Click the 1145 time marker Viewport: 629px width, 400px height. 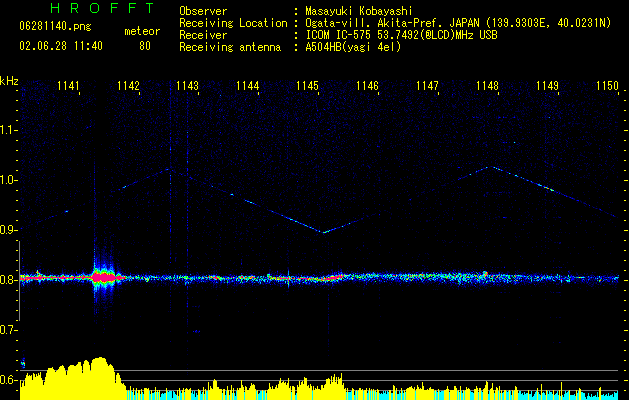(307, 85)
